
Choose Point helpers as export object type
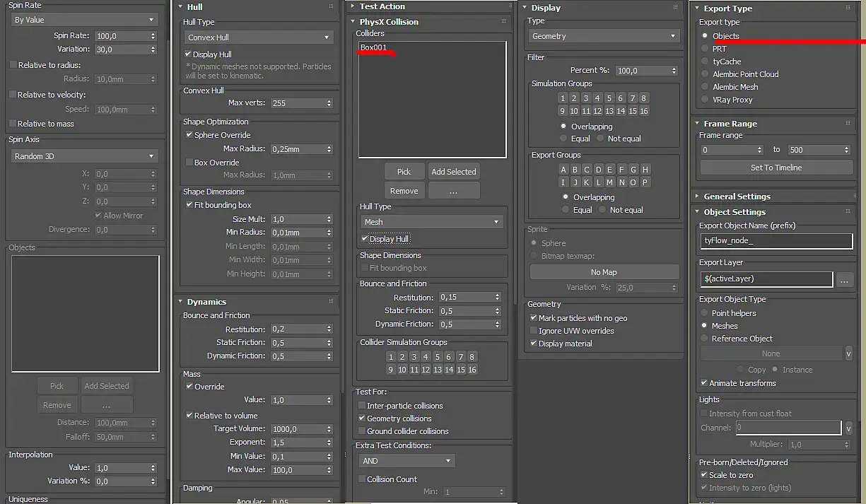tap(704, 313)
